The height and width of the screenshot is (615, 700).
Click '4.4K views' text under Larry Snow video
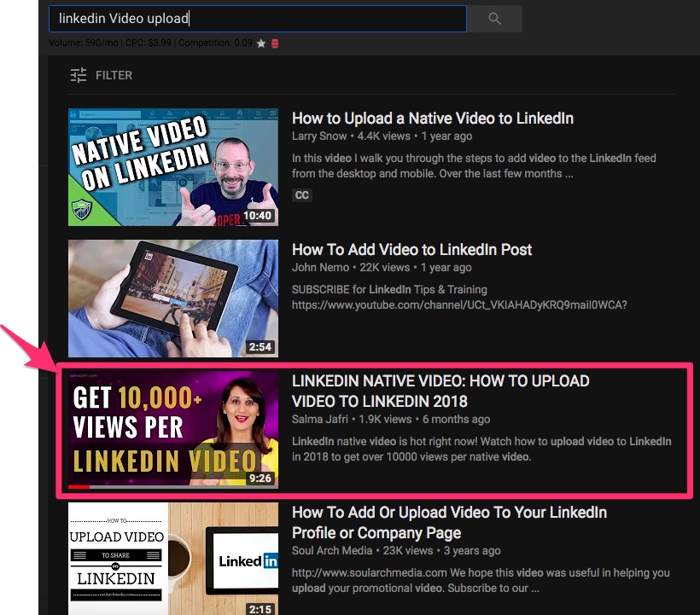(384, 136)
